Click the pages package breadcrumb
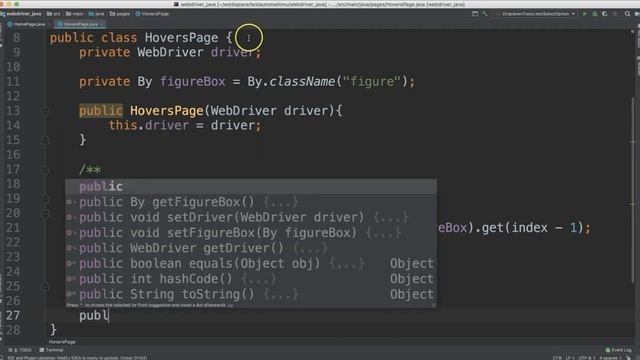 point(120,14)
